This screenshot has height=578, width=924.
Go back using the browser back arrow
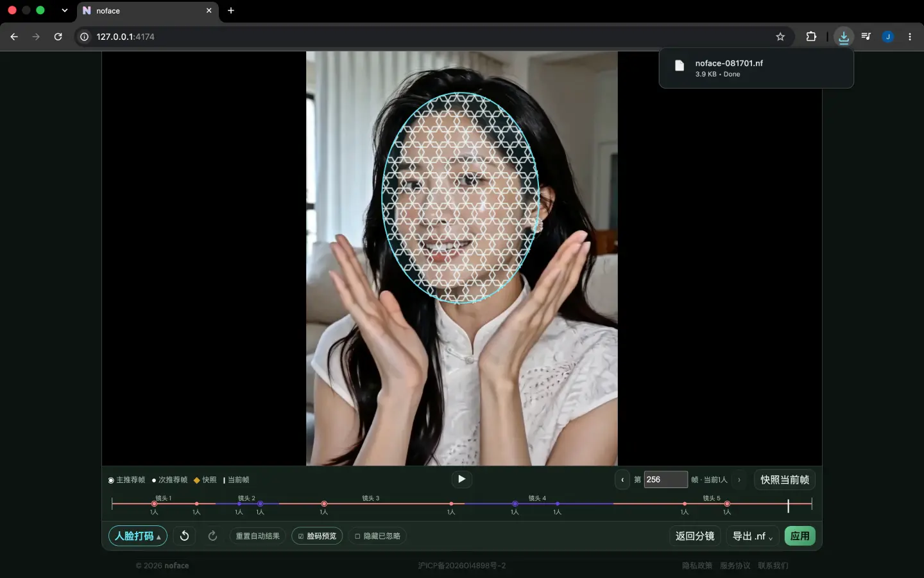pos(14,37)
